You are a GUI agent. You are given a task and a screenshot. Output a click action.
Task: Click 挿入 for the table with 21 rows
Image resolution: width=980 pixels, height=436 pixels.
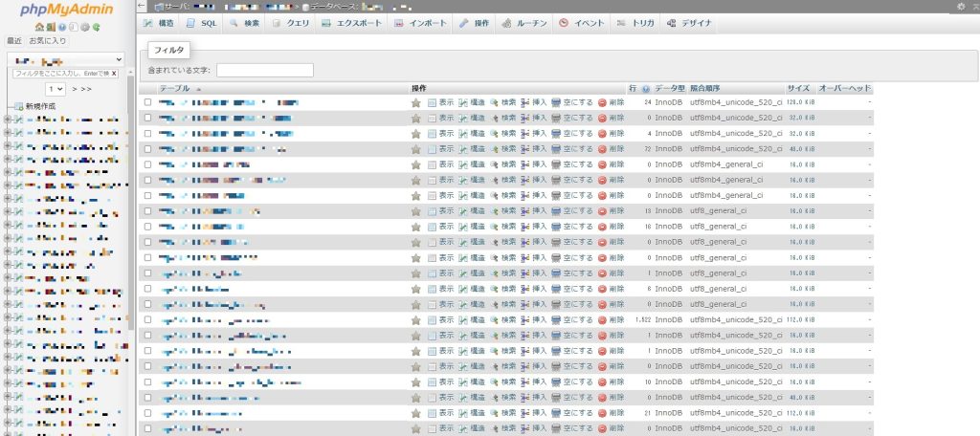coord(534,413)
